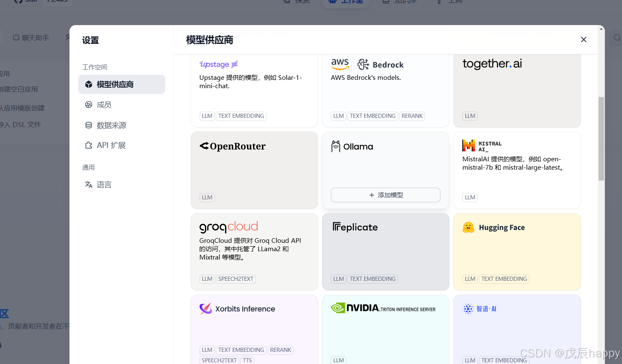Click the groqcloud logo

(x=229, y=227)
